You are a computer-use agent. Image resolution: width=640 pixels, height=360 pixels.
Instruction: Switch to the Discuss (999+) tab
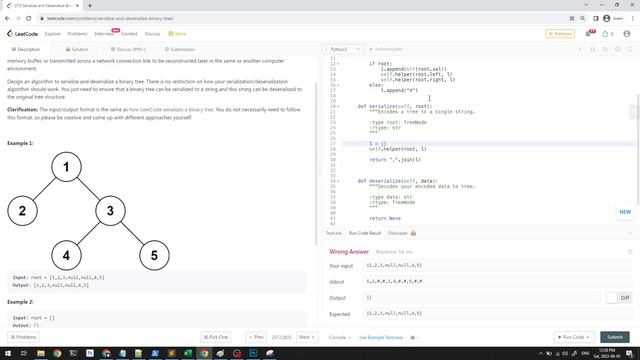click(x=128, y=49)
